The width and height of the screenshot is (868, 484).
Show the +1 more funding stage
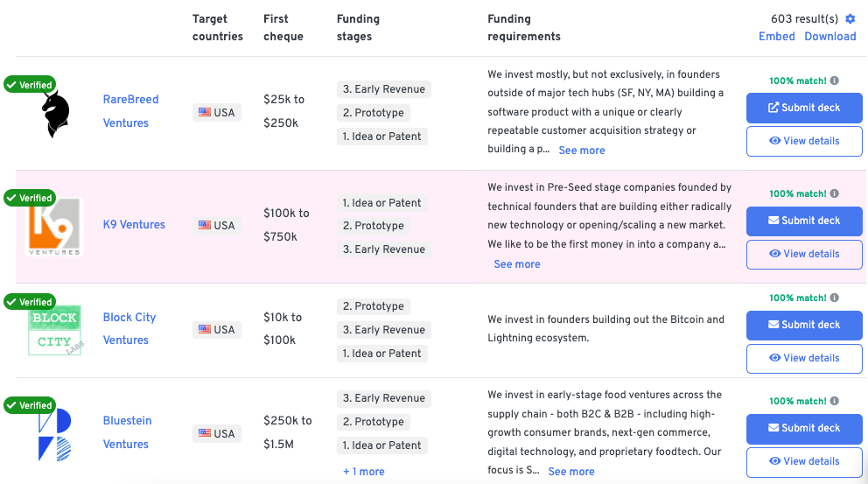(364, 471)
